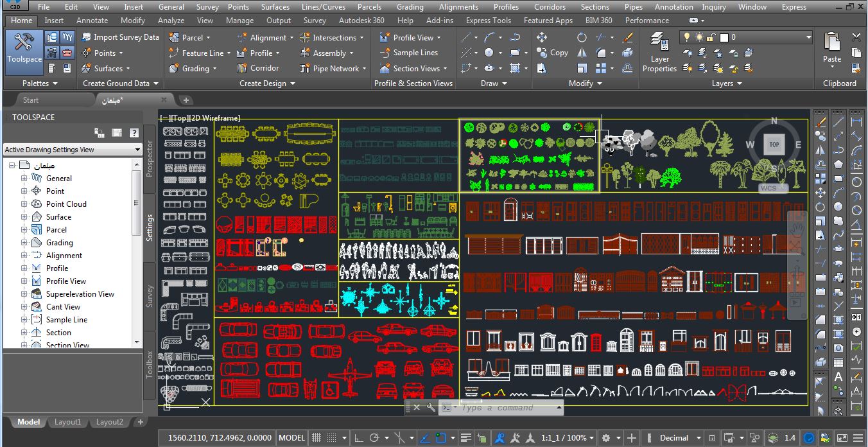Expand the Surface node in settings tree
This screenshot has width=868, height=447.
24,217
